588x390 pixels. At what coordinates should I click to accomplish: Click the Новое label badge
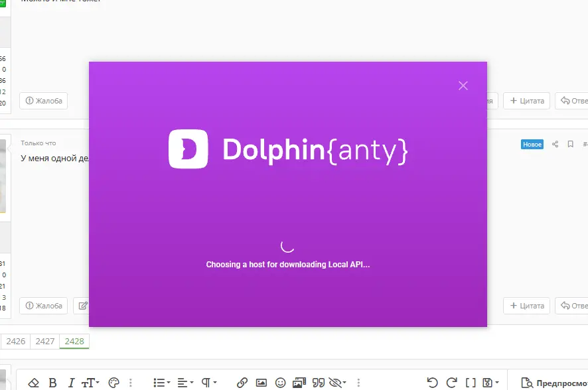coord(532,144)
